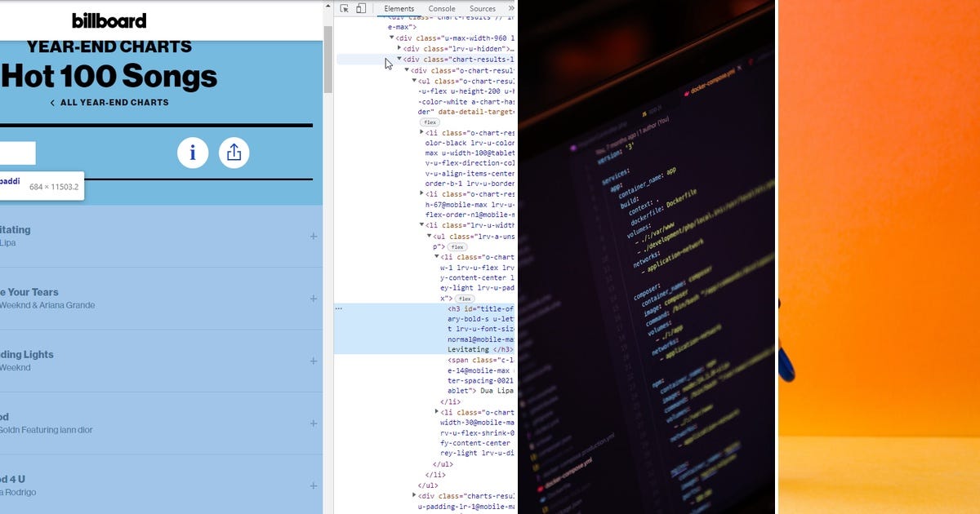Click the share chart icon
The image size is (980, 514).
pyautogui.click(x=234, y=153)
